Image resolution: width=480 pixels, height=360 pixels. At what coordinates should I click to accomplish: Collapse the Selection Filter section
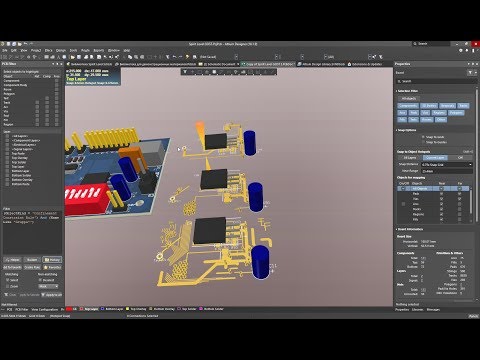point(397,91)
